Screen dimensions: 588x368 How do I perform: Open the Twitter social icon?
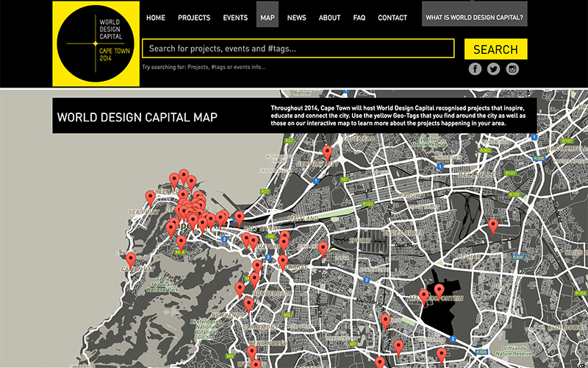[493, 68]
